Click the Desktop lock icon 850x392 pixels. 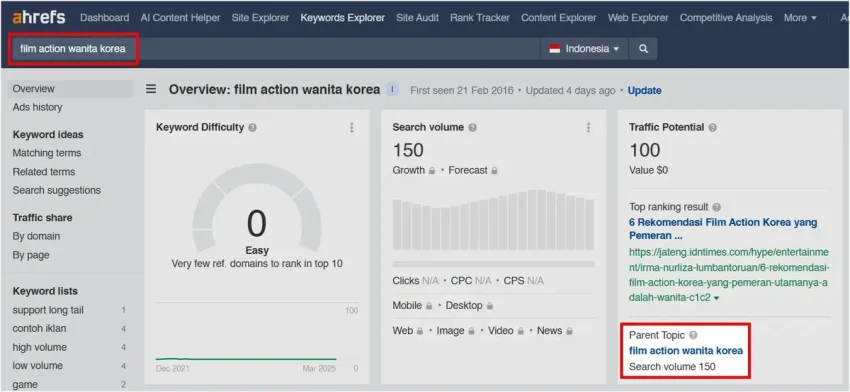pos(490,306)
